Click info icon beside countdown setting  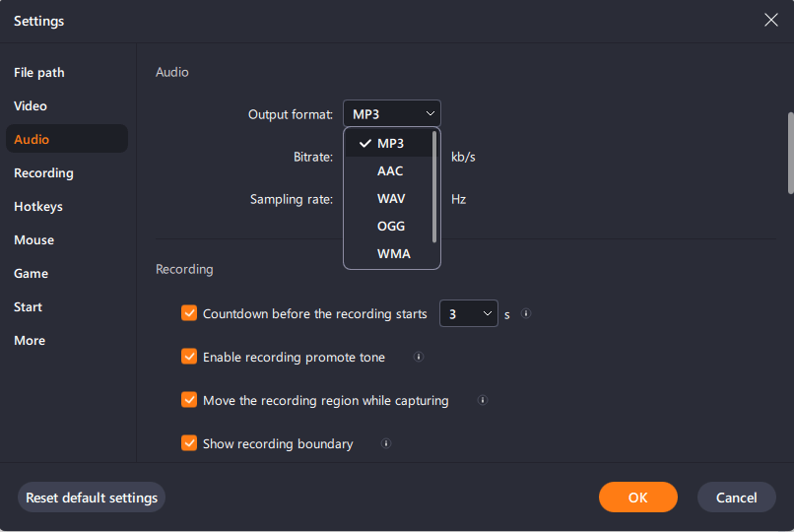pos(526,313)
